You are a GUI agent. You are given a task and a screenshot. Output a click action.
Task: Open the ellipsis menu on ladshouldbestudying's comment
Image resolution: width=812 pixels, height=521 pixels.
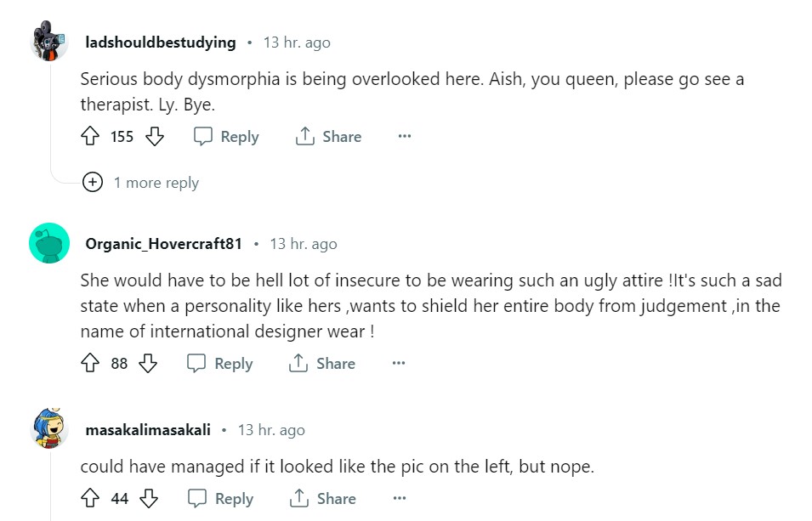[404, 136]
